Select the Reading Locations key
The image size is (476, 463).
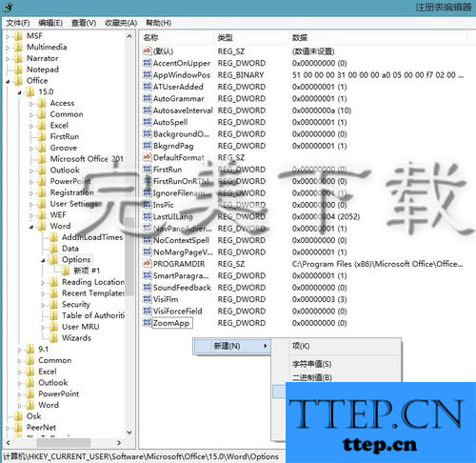coord(93,282)
